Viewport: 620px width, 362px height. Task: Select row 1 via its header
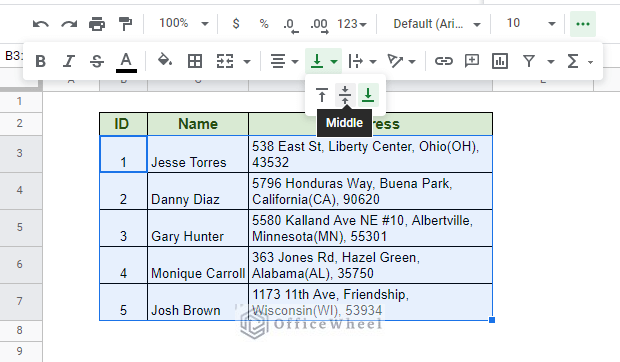21,102
